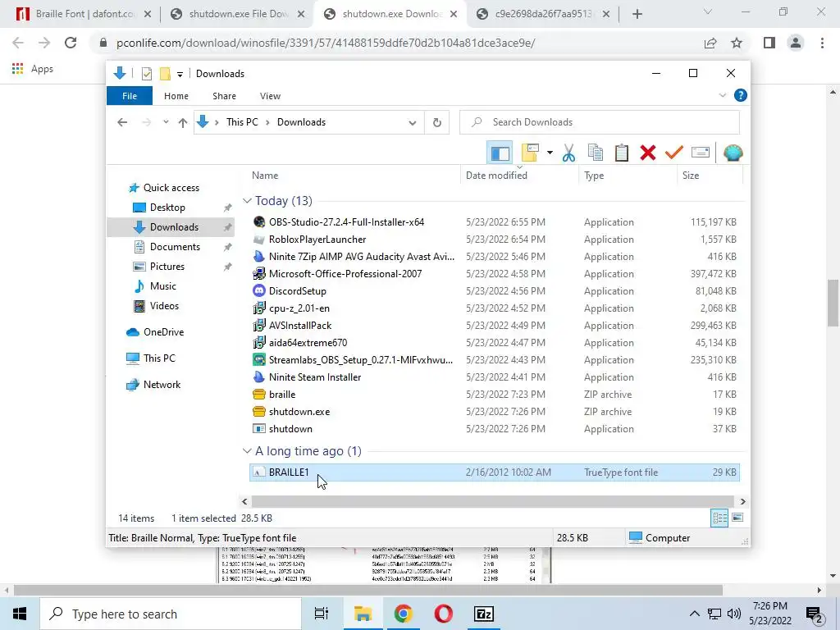Click the Copy pages icon in toolbar
This screenshot has height=630, width=840.
[596, 153]
